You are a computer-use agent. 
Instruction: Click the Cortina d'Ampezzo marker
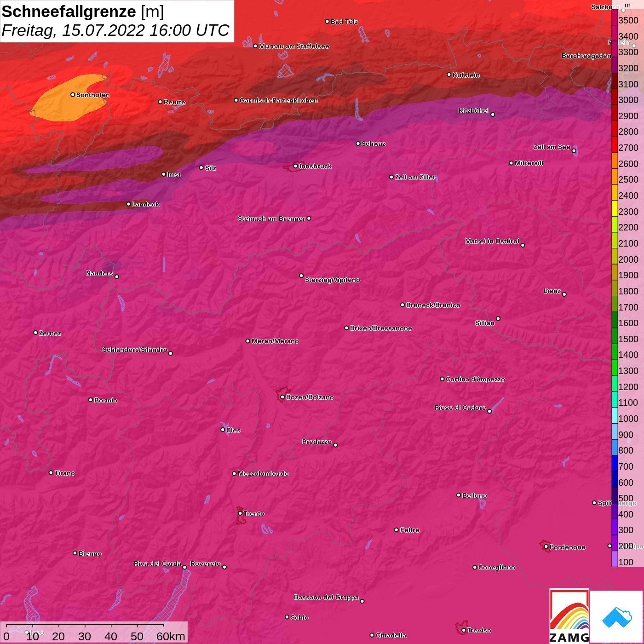tap(442, 379)
